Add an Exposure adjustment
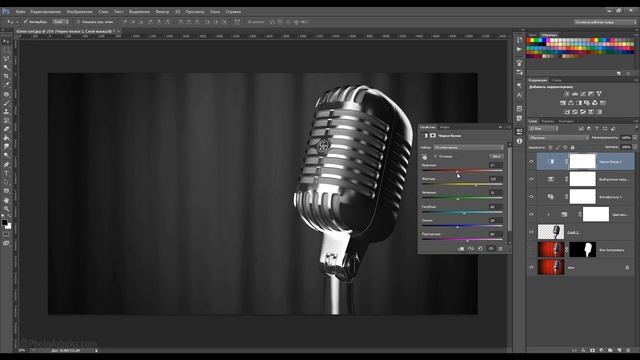The width and height of the screenshot is (640, 360). click(591, 94)
